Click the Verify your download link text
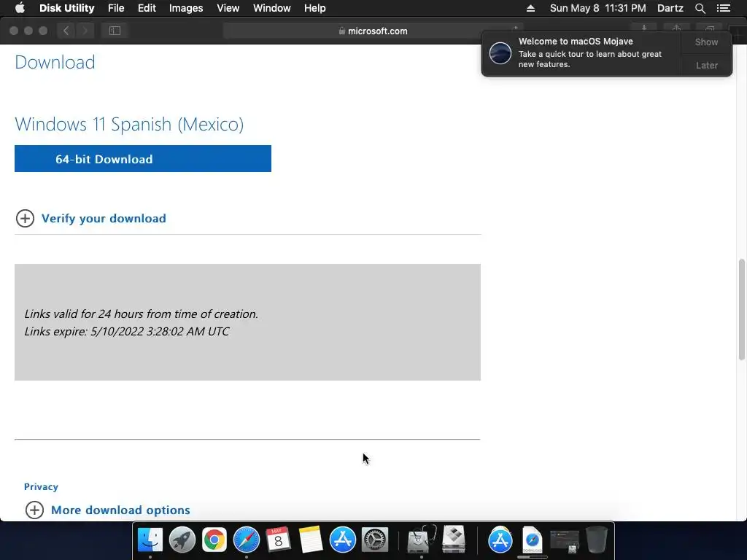Image resolution: width=747 pixels, height=560 pixels. (x=104, y=219)
